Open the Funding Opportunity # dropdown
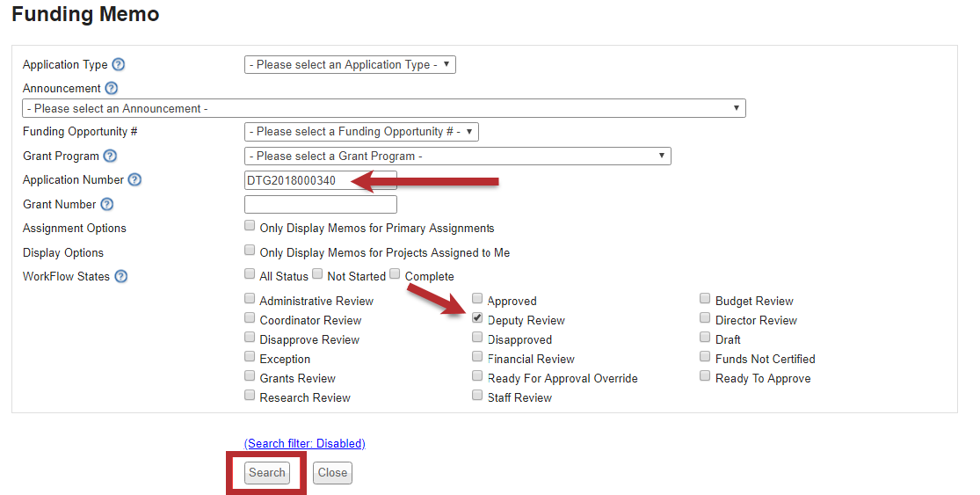 click(361, 132)
